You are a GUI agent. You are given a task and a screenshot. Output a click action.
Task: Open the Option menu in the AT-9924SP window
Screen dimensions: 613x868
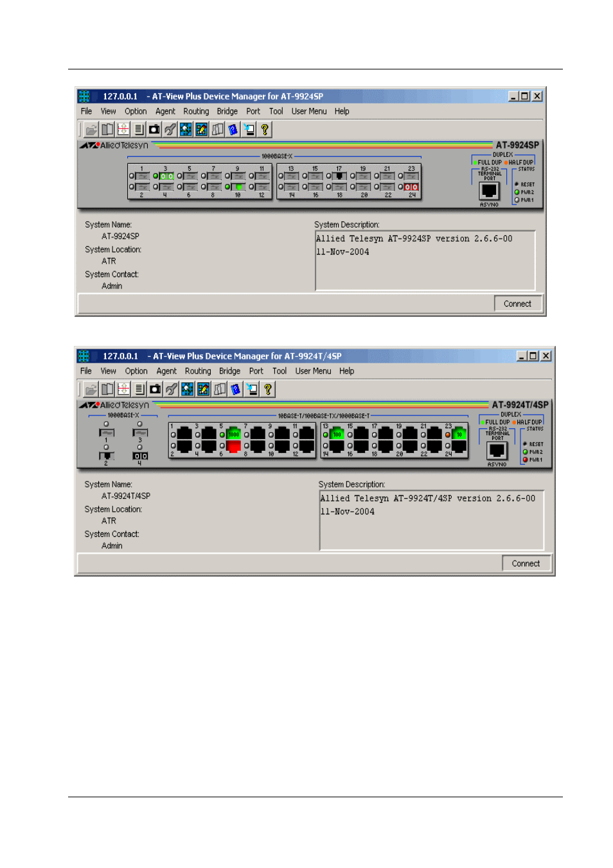tap(136, 111)
